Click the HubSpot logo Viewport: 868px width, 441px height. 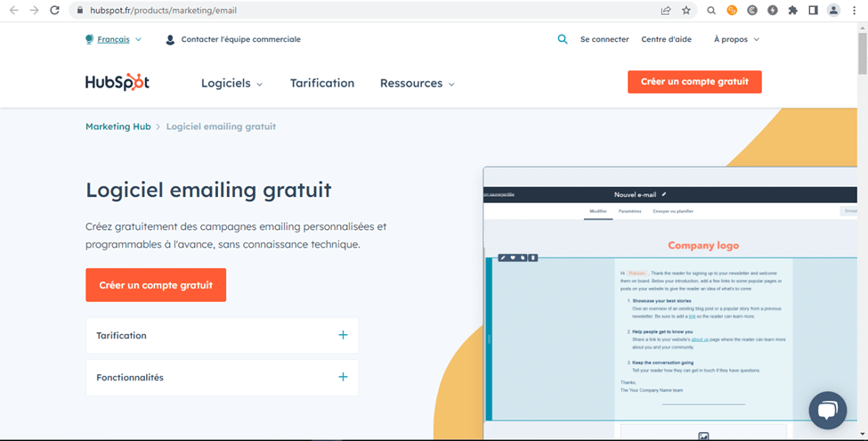pos(118,82)
